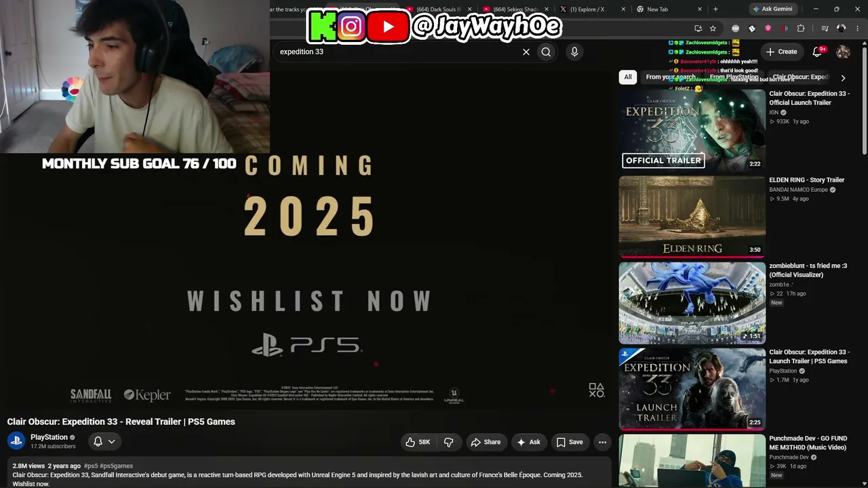Viewport: 868px width, 488px height.
Task: Select the All filter chip
Action: 628,77
